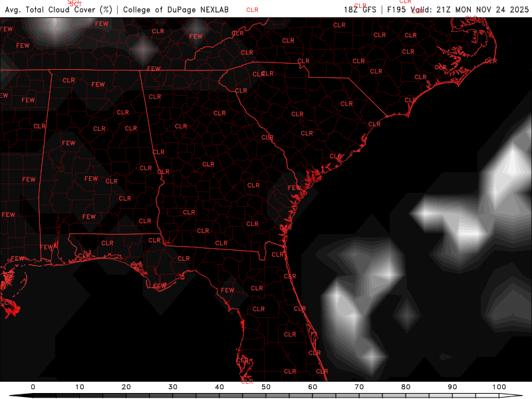
Task: Click the '50' label on the color scale
Action: click(266, 387)
